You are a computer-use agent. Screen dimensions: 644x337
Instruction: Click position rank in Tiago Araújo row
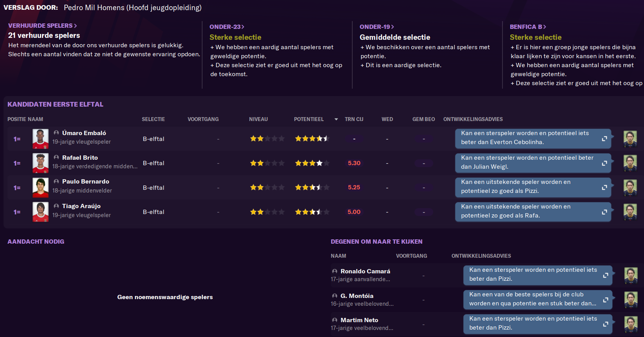(17, 212)
